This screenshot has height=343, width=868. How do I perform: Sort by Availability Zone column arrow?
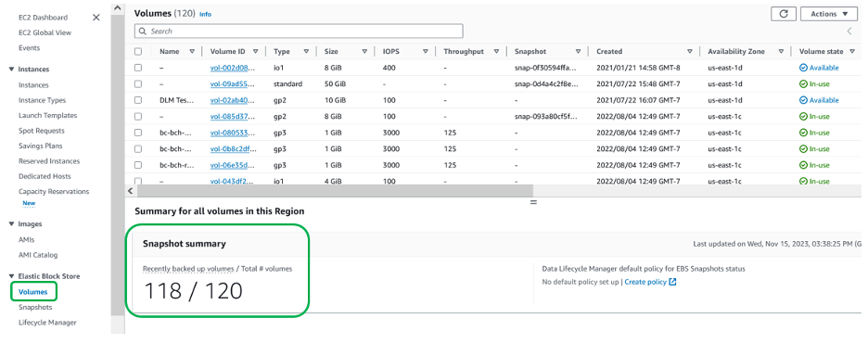coord(781,52)
